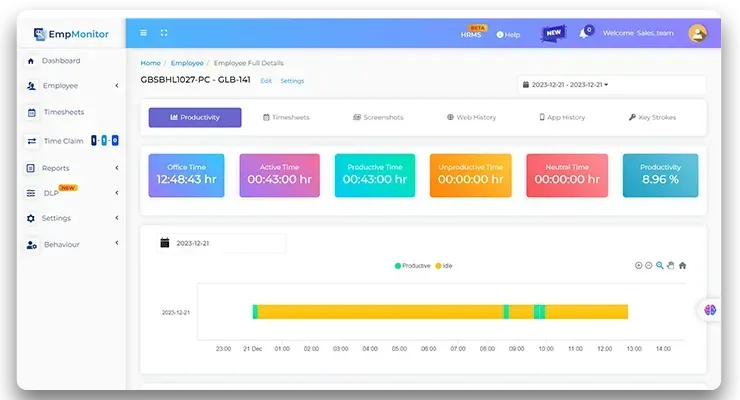Click the chart zoom in plus icon
Image resolution: width=740 pixels, height=400 pixels.
pyautogui.click(x=639, y=265)
